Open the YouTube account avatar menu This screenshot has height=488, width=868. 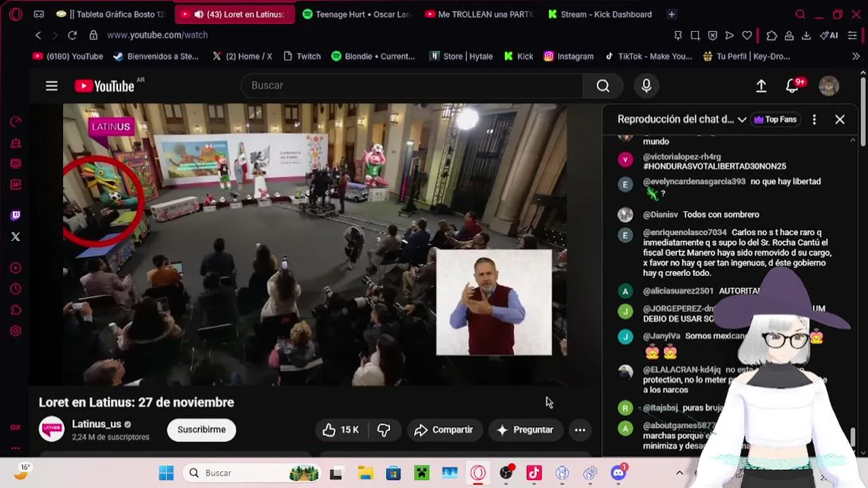pos(829,85)
